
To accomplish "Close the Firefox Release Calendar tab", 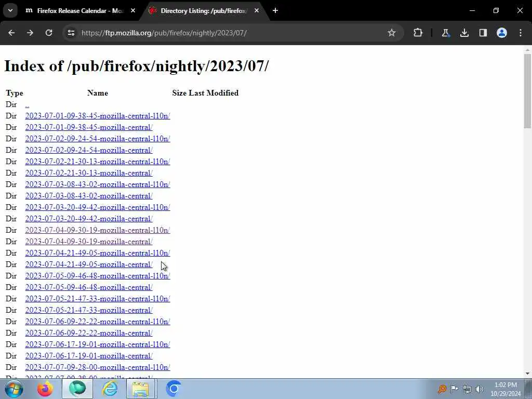I will click(133, 10).
